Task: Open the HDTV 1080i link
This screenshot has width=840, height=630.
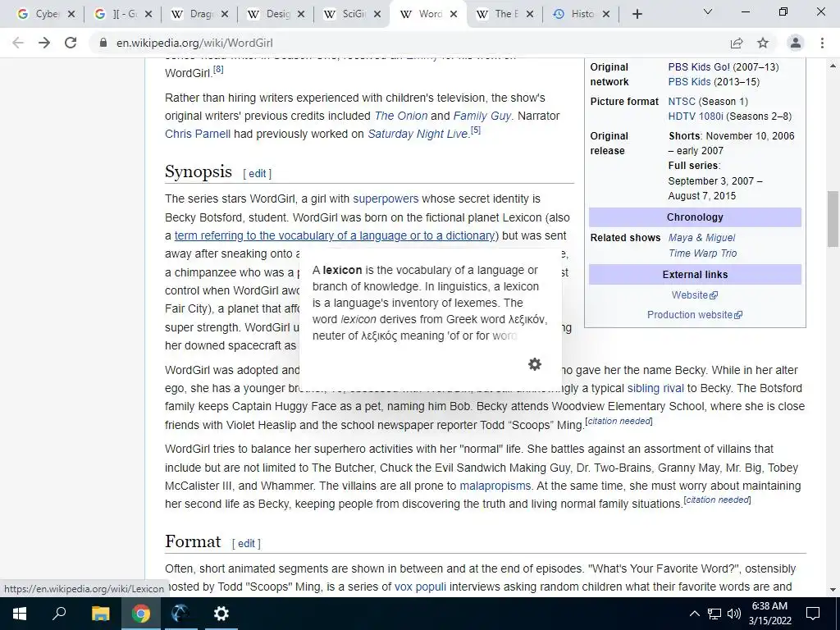Action: pos(696,116)
